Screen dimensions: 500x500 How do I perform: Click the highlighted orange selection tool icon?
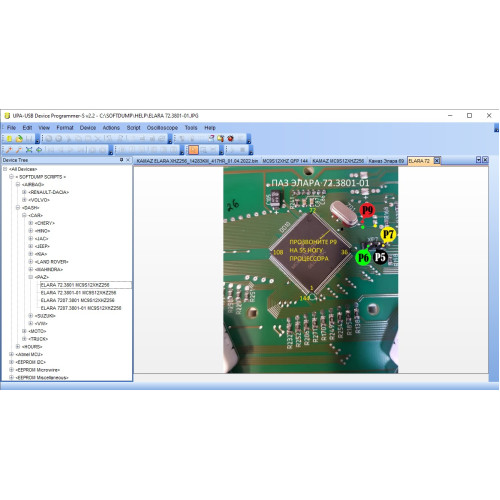click(193, 150)
